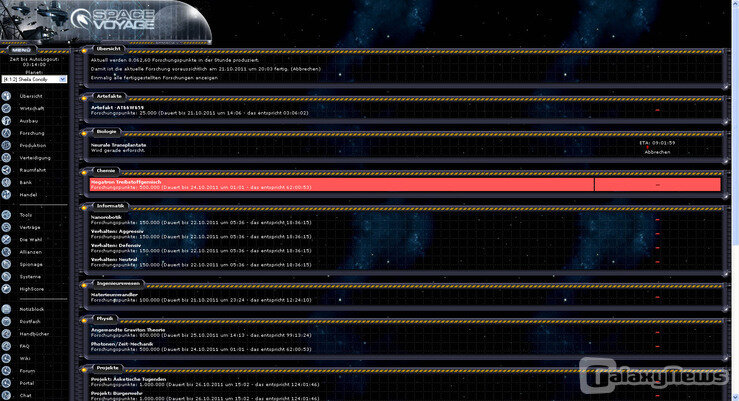The image size is (739, 401).
Task: Toggle the Projekte section bullet
Action: click(x=84, y=370)
